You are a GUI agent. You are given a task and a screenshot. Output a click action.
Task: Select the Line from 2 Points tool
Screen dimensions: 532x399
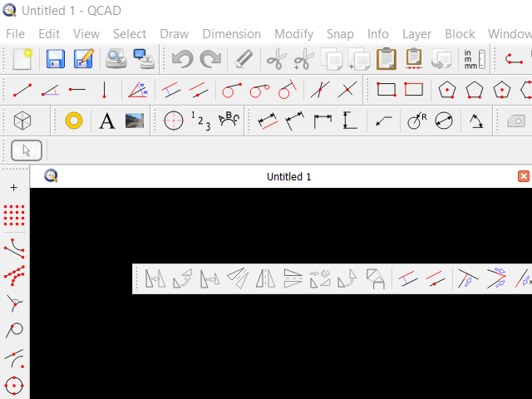tap(22, 90)
